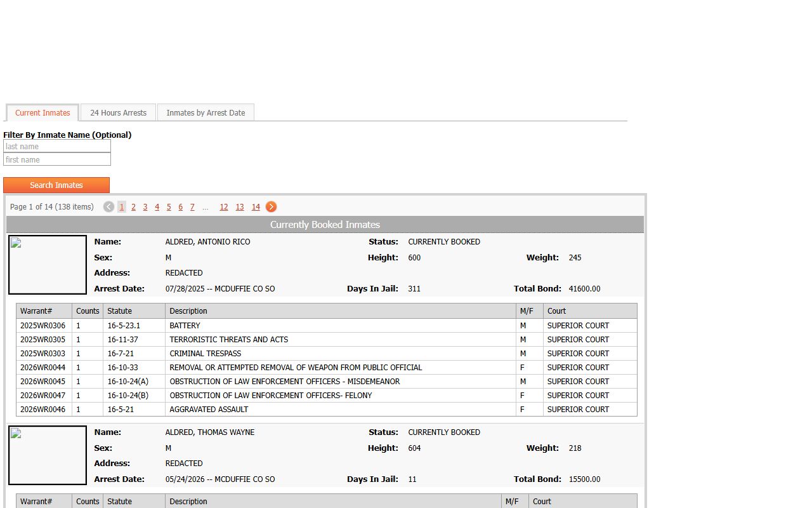Click the Search Inmates button

tap(56, 185)
